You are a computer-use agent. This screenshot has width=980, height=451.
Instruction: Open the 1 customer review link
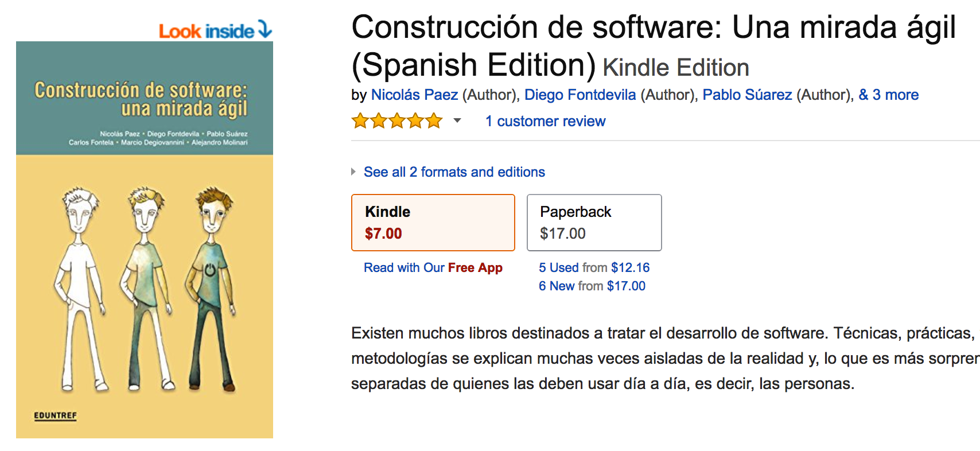545,121
